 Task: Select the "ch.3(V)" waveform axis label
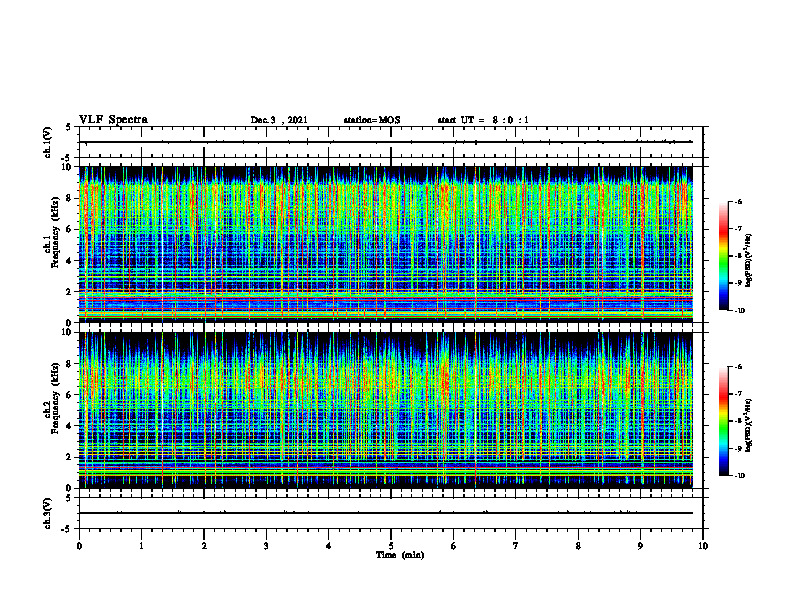click(48, 513)
